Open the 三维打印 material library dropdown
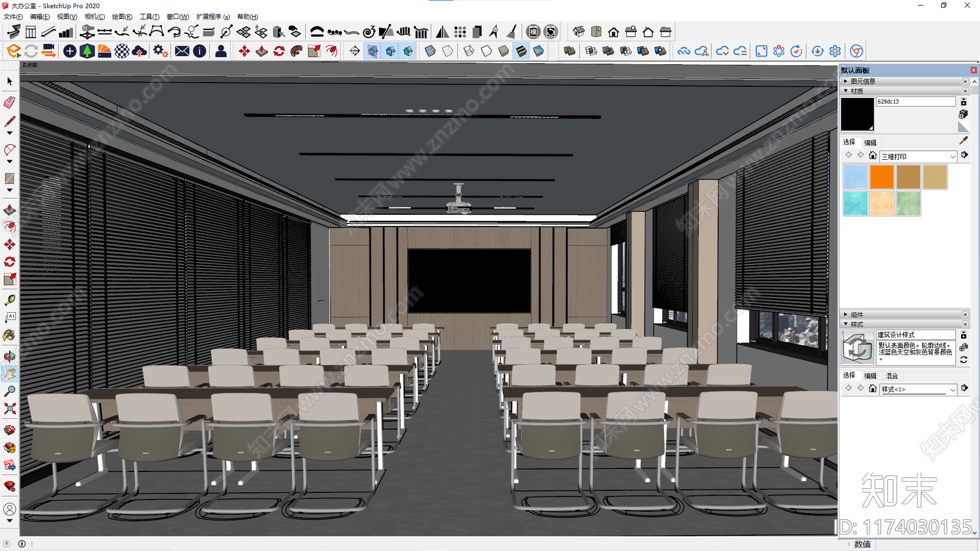The height and width of the screenshot is (551, 980). point(918,156)
